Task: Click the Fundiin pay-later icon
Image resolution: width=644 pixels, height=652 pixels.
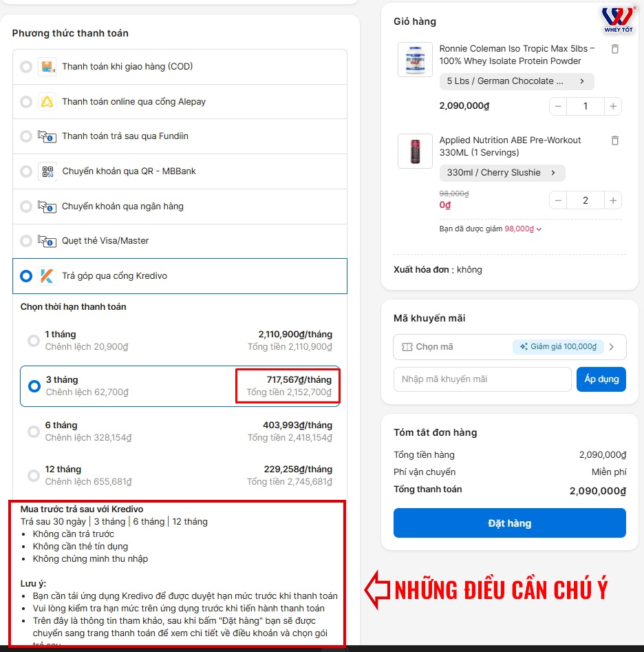Action: tap(47, 136)
